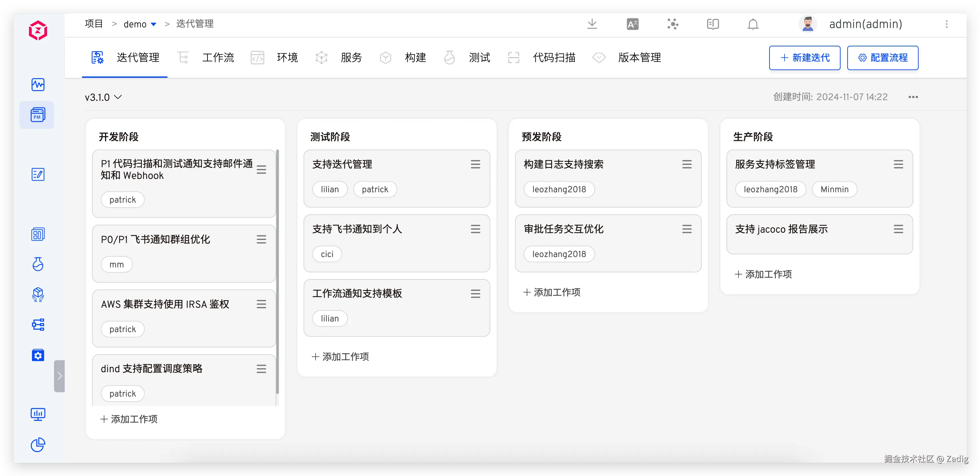The height and width of the screenshot is (476, 980).
Task: Open the iteration three-dot more menu
Action: click(x=913, y=97)
